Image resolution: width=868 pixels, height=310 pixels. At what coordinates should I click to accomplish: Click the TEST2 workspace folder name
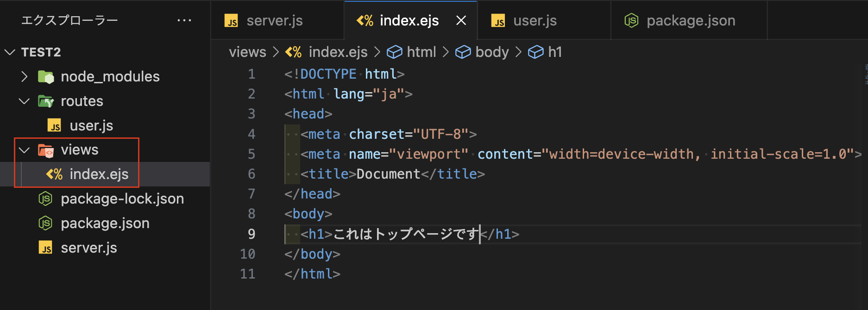coord(41,52)
